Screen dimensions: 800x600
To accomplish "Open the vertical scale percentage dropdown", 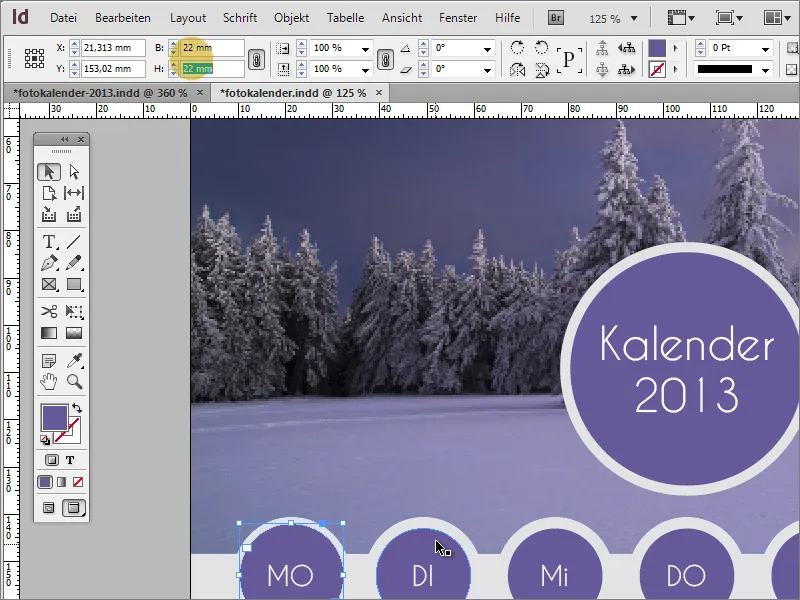I will 365,69.
